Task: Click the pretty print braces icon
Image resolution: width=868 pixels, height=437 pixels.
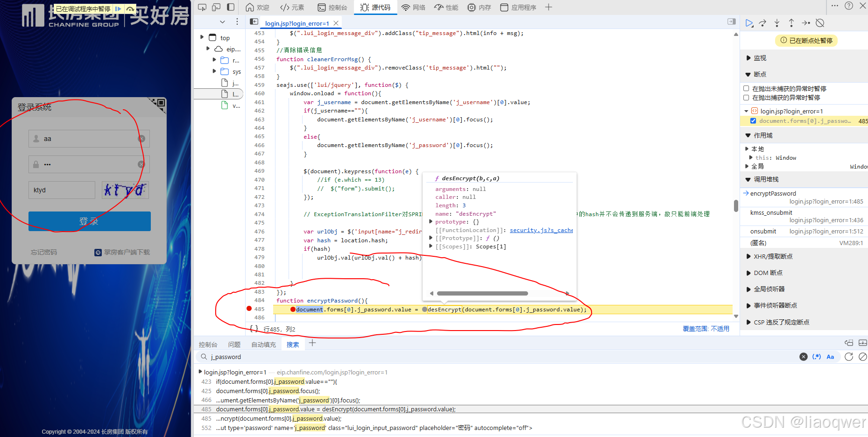Action: (x=254, y=329)
